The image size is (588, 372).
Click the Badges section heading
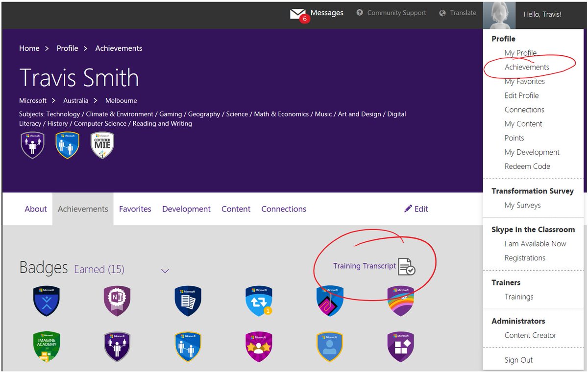point(44,268)
